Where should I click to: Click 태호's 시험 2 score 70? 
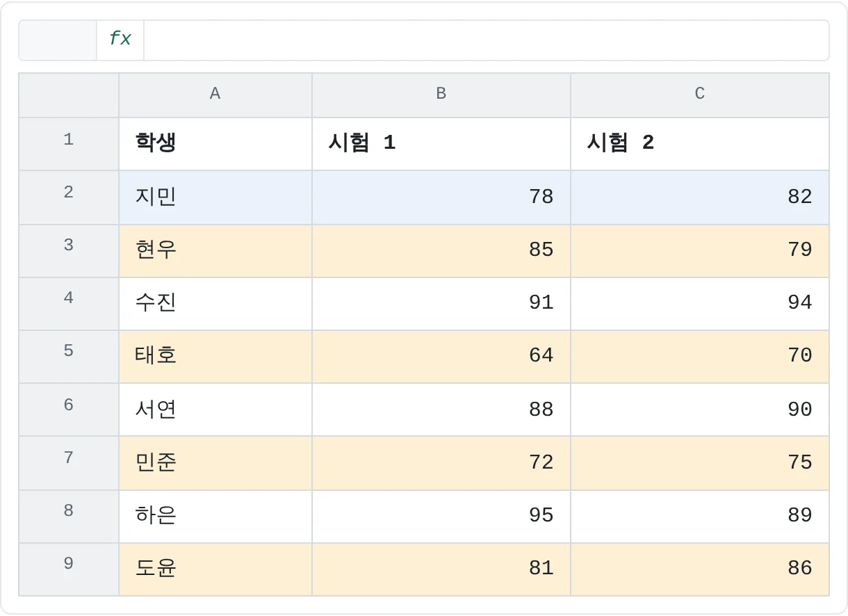(700, 357)
